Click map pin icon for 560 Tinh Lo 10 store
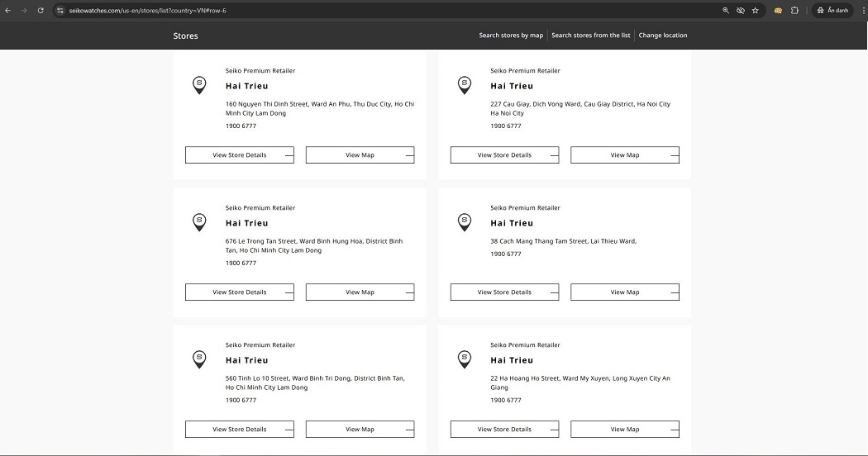The height and width of the screenshot is (456, 868). click(x=199, y=359)
